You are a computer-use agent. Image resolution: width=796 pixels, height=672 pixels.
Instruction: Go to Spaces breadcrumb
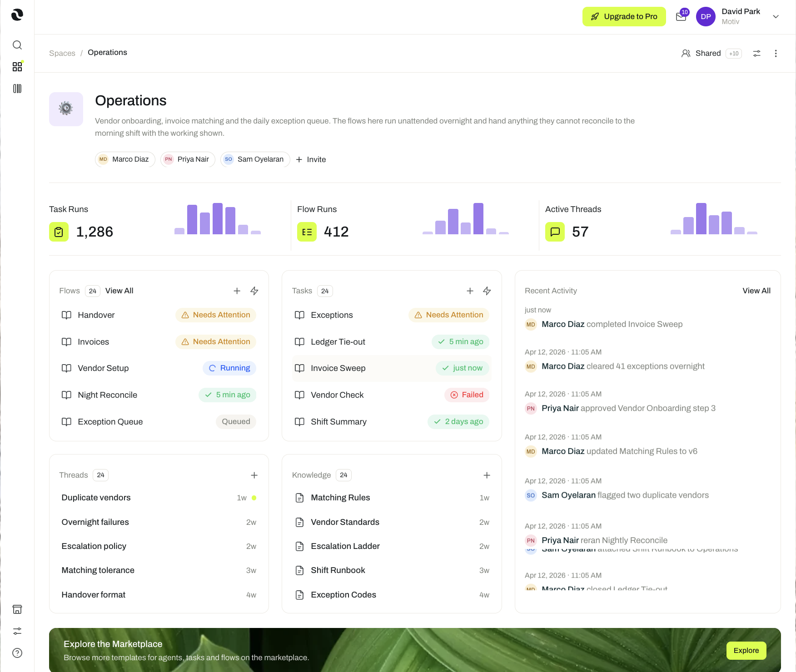62,53
